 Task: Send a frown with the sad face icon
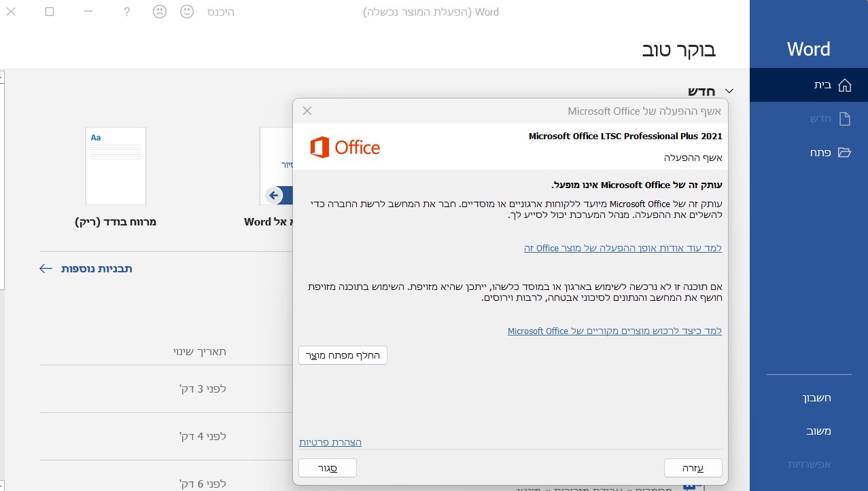coord(160,12)
